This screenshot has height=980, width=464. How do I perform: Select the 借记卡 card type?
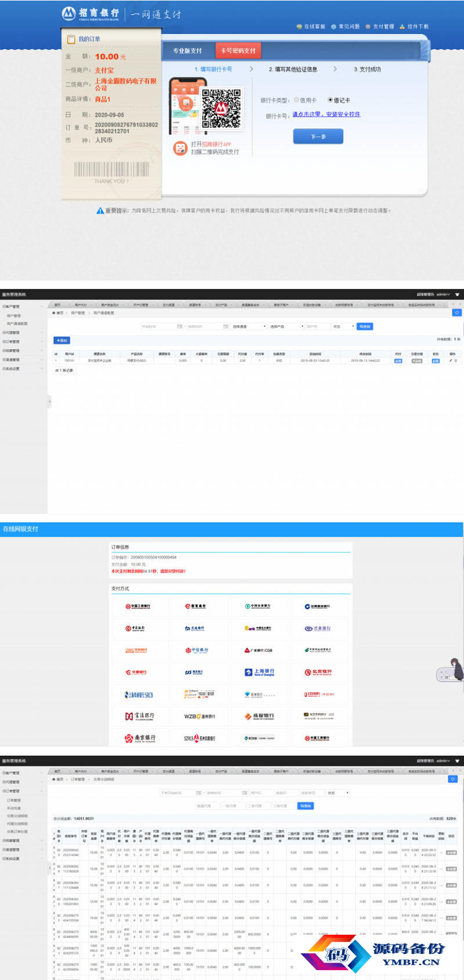click(x=330, y=100)
